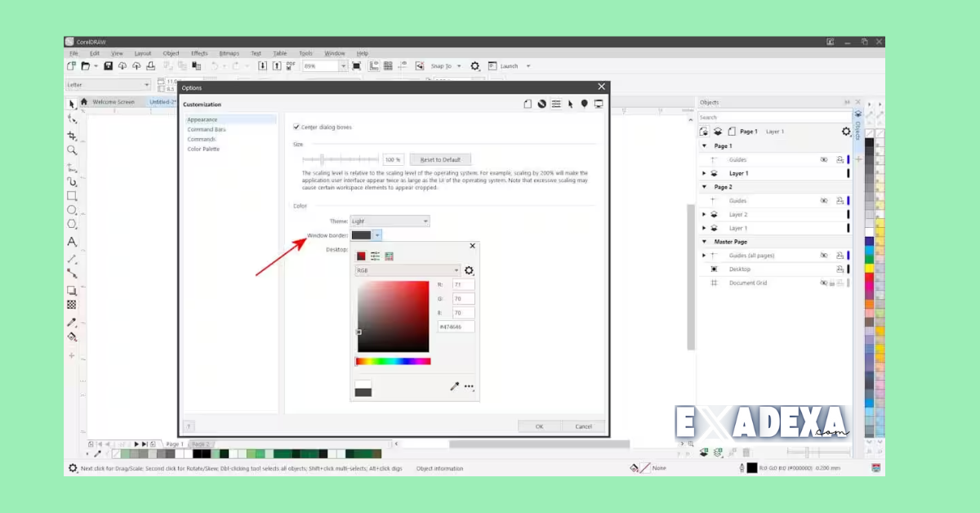Switch to the Welcome Screen tab
This screenshot has height=513, width=980.
[114, 101]
